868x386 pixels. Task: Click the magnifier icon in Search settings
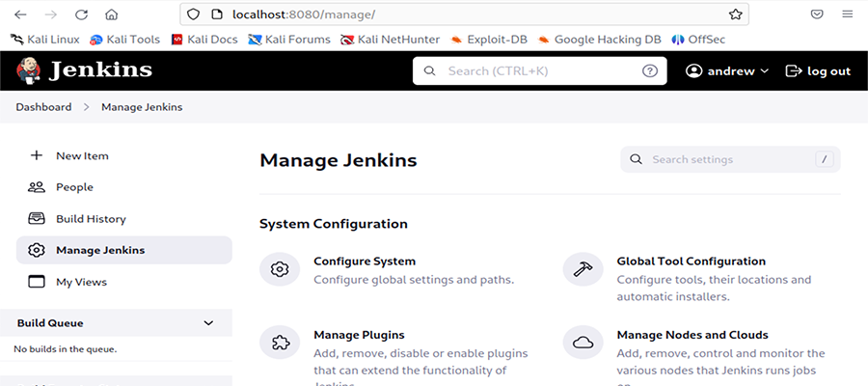coord(637,159)
